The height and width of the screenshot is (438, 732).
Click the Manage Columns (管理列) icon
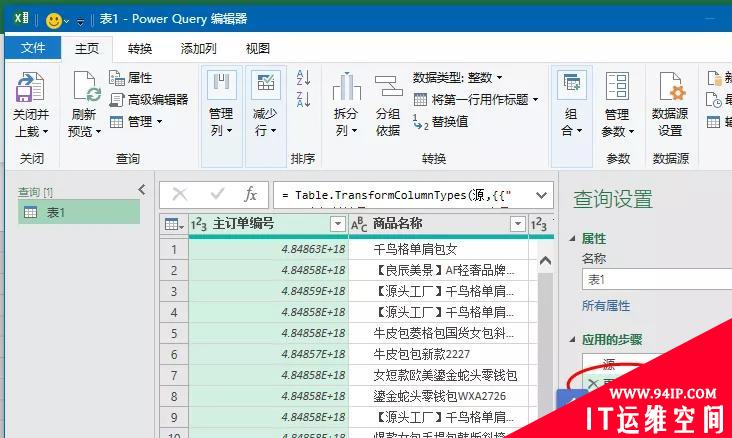tap(221, 85)
